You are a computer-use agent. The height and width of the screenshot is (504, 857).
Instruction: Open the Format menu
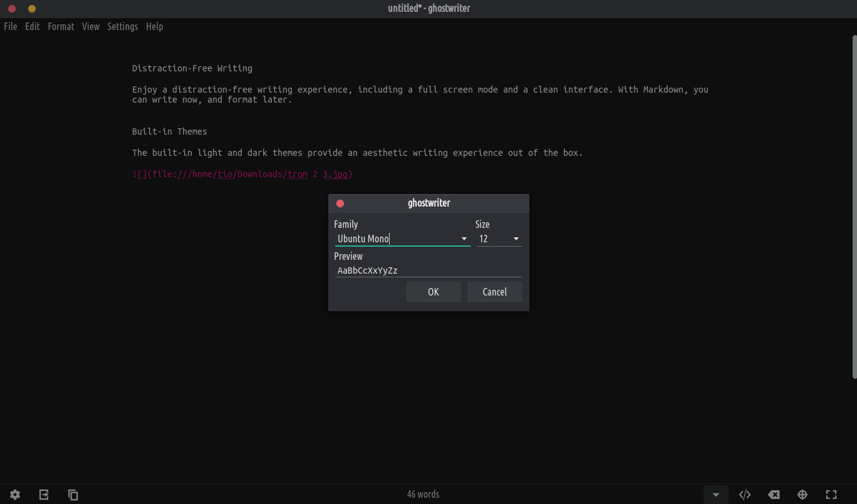pos(61,26)
